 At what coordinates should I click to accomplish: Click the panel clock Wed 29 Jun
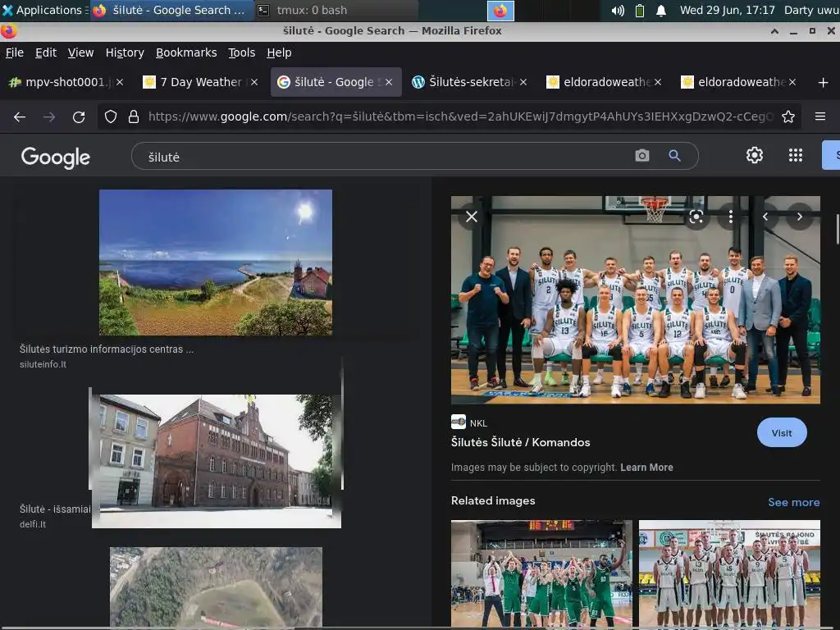[727, 10]
